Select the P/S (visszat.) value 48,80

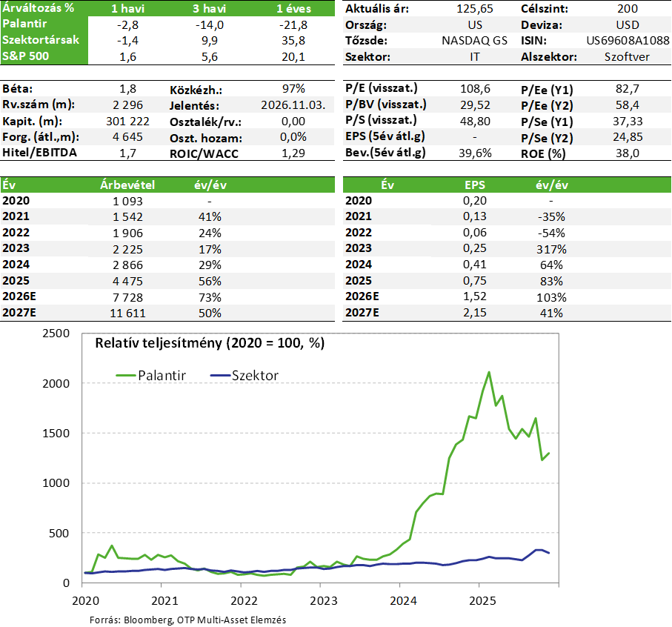(x=475, y=122)
